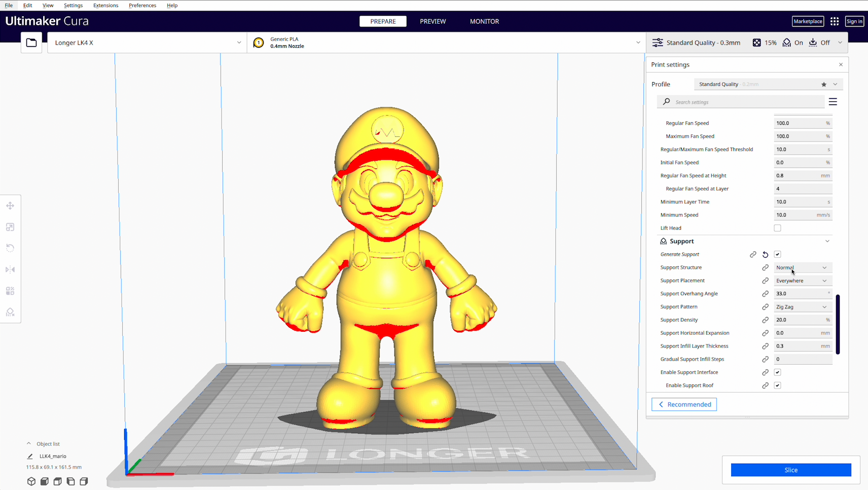Switch to Recommended settings mode
Viewport: 868px width, 490px height.
(x=684, y=404)
